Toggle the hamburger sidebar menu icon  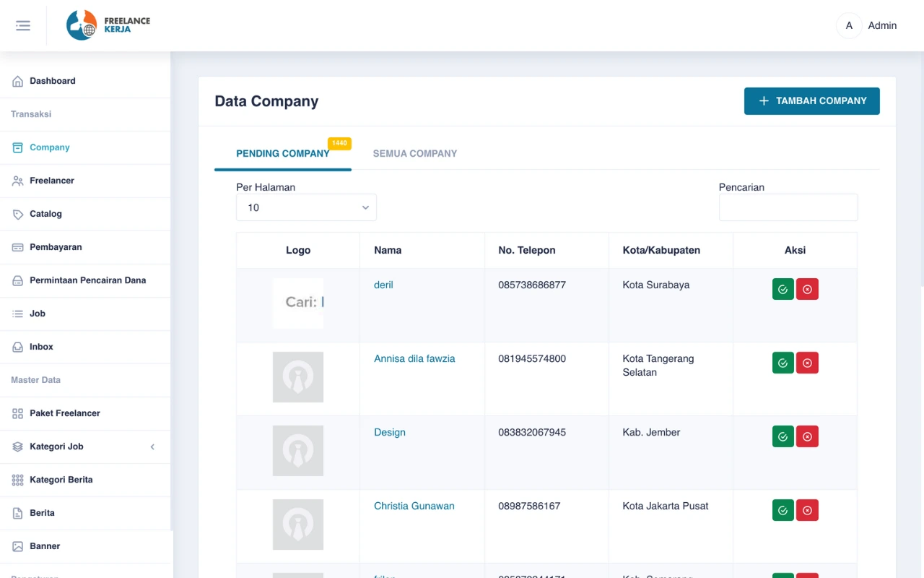tap(23, 26)
